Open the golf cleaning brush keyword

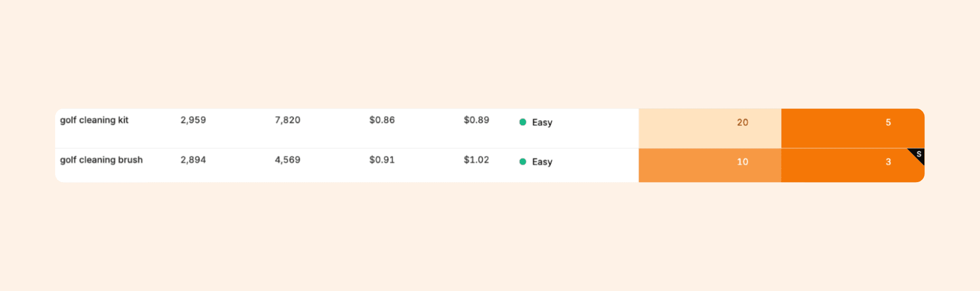coord(101,160)
